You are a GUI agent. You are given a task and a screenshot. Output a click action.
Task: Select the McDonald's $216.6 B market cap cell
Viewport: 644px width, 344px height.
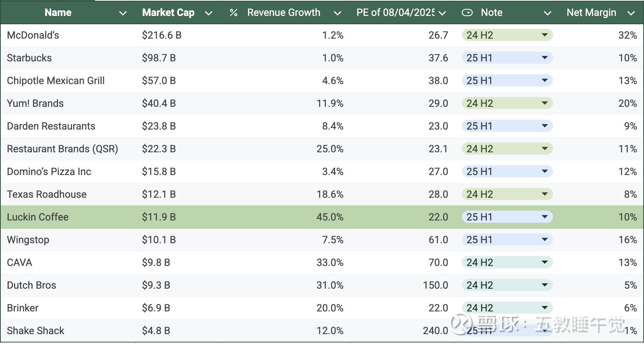(x=178, y=35)
